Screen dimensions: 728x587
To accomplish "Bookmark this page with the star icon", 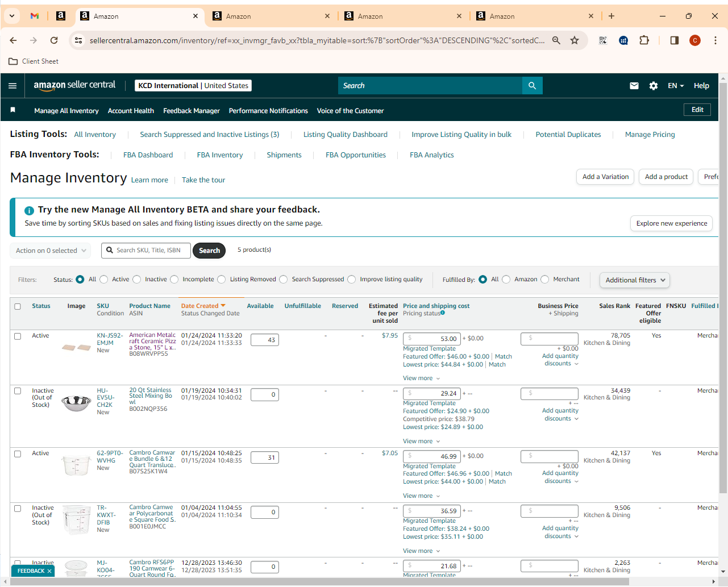I will (x=575, y=40).
